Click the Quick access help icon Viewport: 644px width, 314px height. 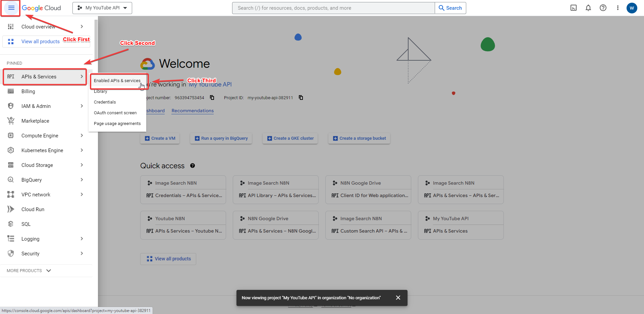pyautogui.click(x=193, y=166)
